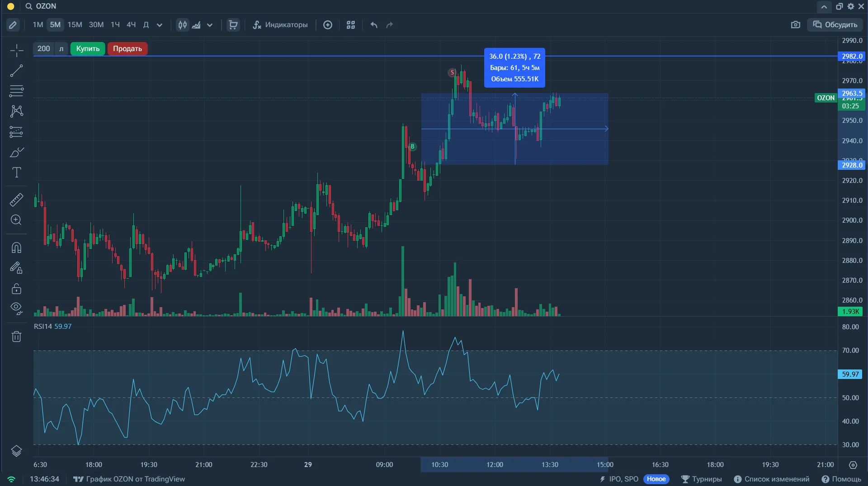Toggle the drawing toolbar pencil button
Image resolution: width=868 pixels, height=486 pixels.
[13, 25]
